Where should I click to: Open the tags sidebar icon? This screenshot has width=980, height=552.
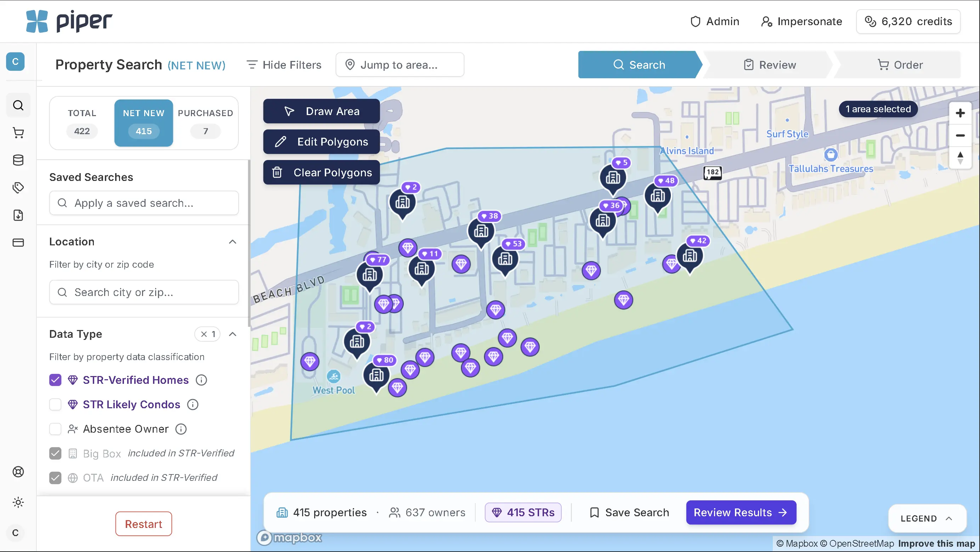coord(18,188)
